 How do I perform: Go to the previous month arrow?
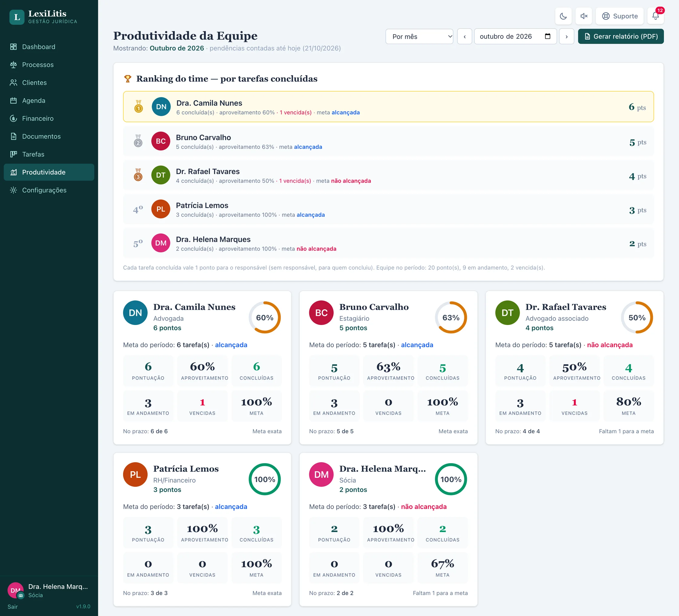(x=464, y=36)
